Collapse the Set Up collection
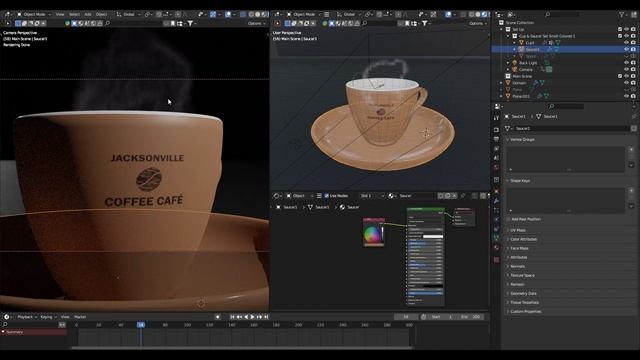This screenshot has width=640, height=360. [x=502, y=29]
